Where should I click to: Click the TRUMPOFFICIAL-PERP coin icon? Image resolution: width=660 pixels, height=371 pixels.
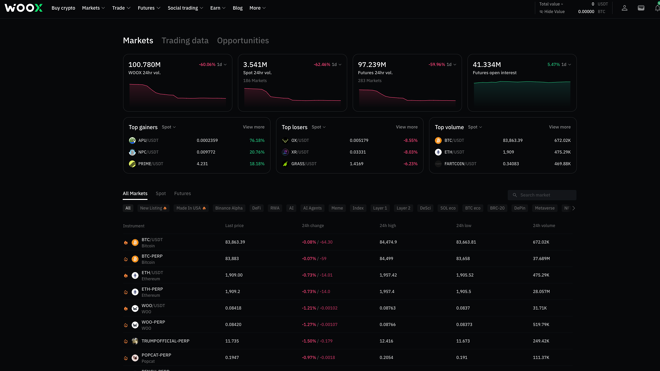tap(135, 341)
